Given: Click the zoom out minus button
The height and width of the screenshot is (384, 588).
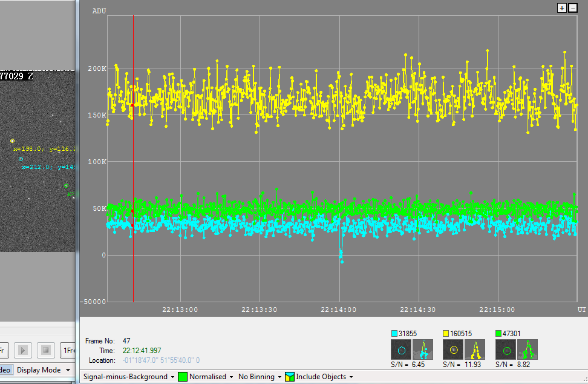Looking at the screenshot, I should pos(572,8).
